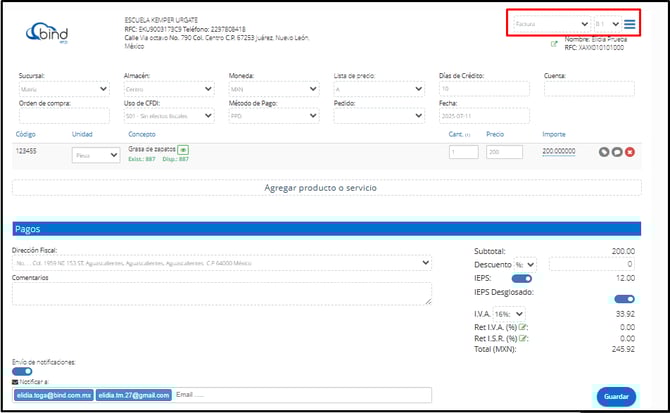Toggle the IEPS Desglosado switch
Screen dimensions: 670x413
coord(625,298)
